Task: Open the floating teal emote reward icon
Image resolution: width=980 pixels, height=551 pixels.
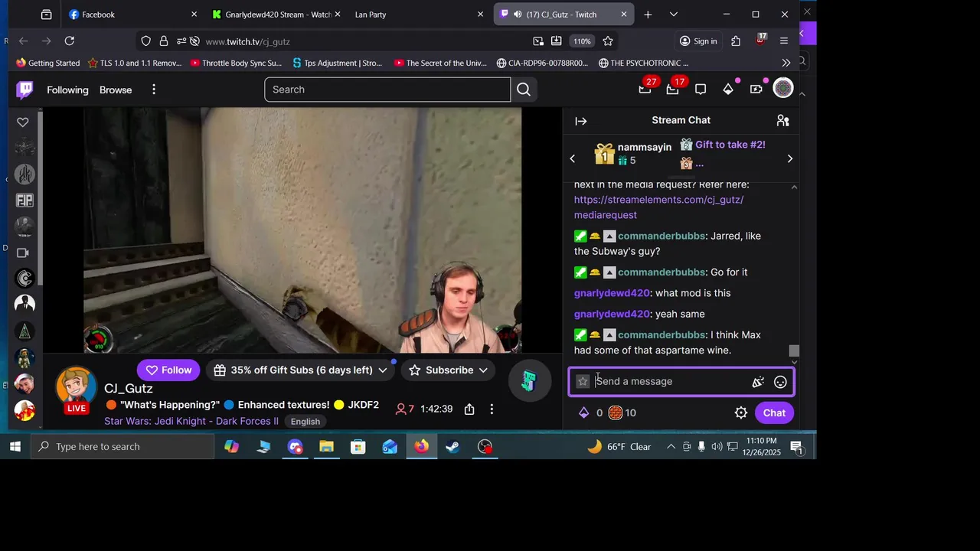Action: point(529,380)
